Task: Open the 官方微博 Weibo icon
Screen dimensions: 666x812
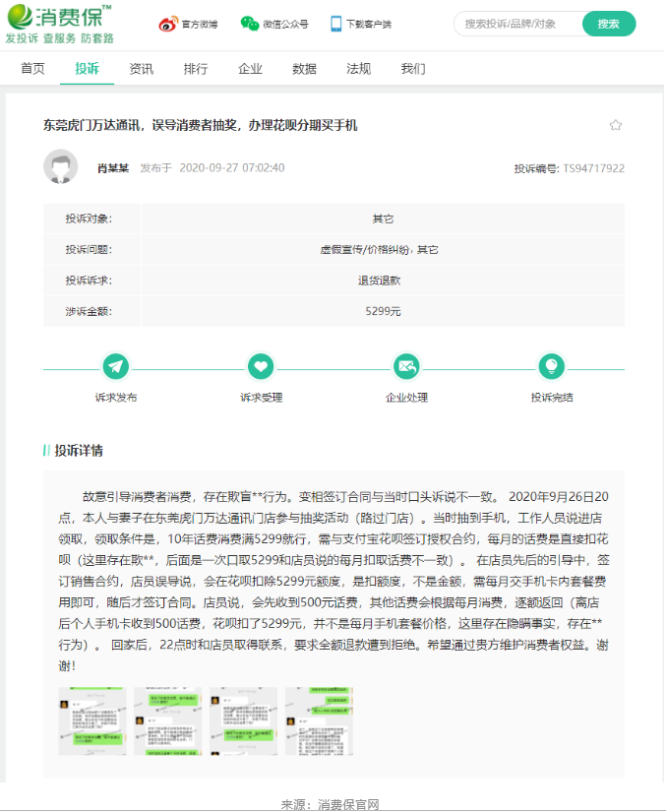Action: point(167,25)
